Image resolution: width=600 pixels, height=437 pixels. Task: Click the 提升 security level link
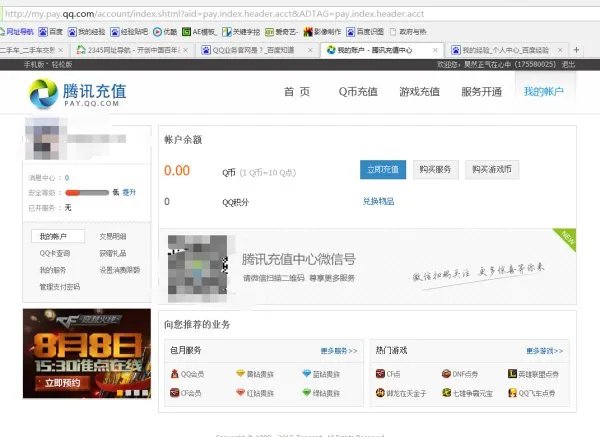pyautogui.click(x=129, y=192)
